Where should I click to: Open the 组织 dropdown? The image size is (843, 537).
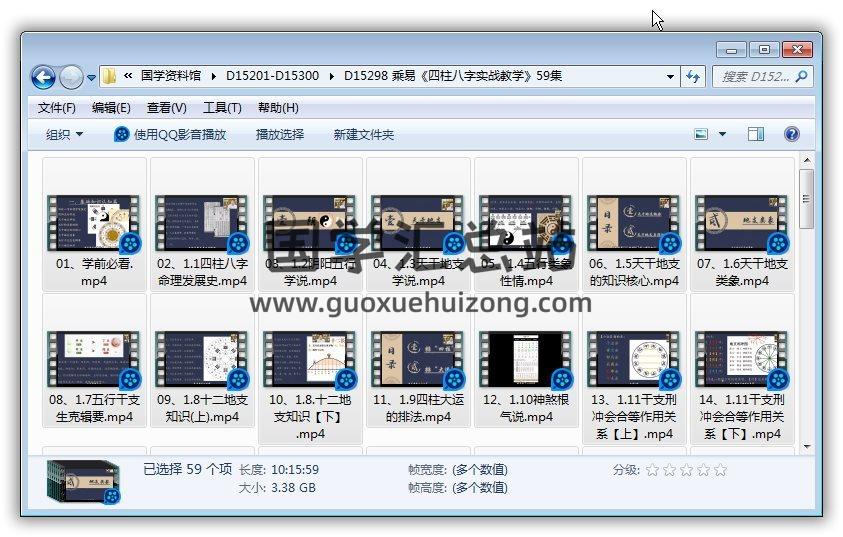(x=65, y=134)
